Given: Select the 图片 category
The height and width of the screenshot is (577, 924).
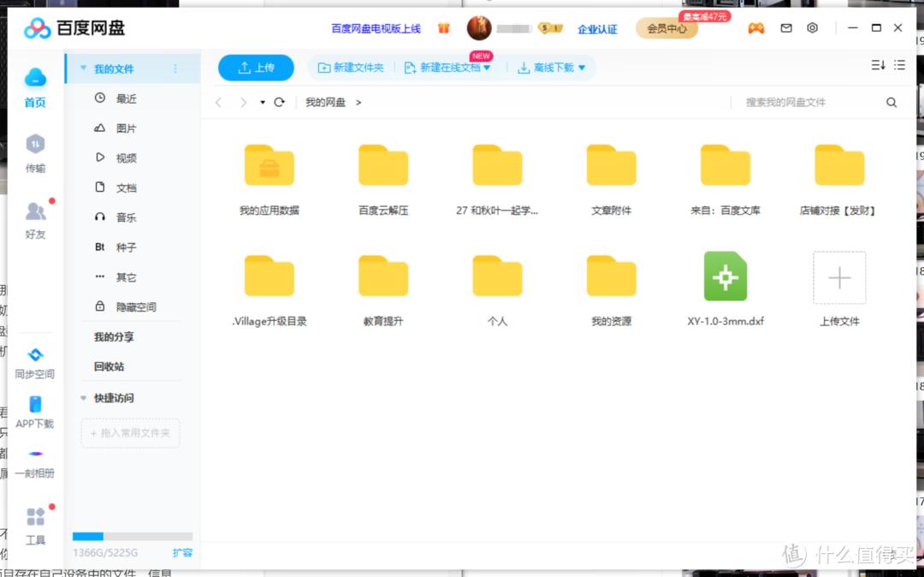Looking at the screenshot, I should point(126,128).
